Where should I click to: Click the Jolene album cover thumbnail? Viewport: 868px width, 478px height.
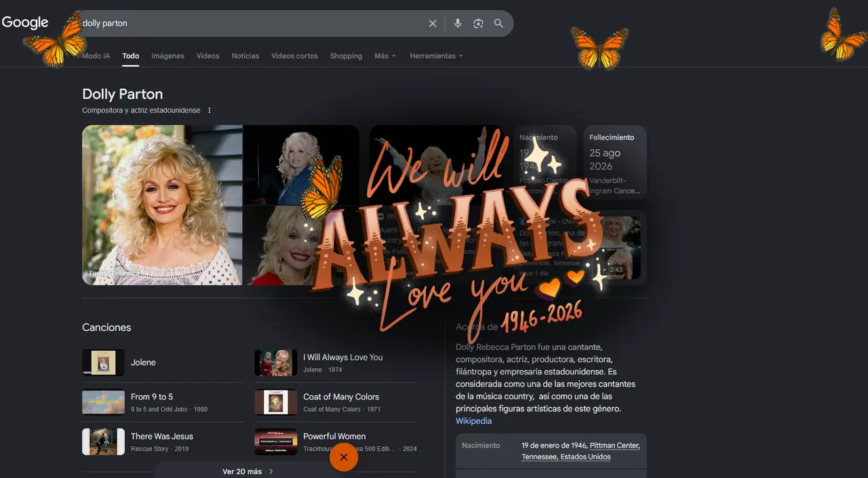pyautogui.click(x=103, y=363)
